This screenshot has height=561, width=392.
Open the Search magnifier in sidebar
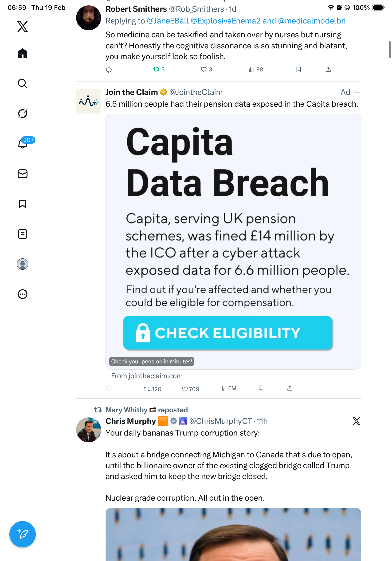pos(23,84)
